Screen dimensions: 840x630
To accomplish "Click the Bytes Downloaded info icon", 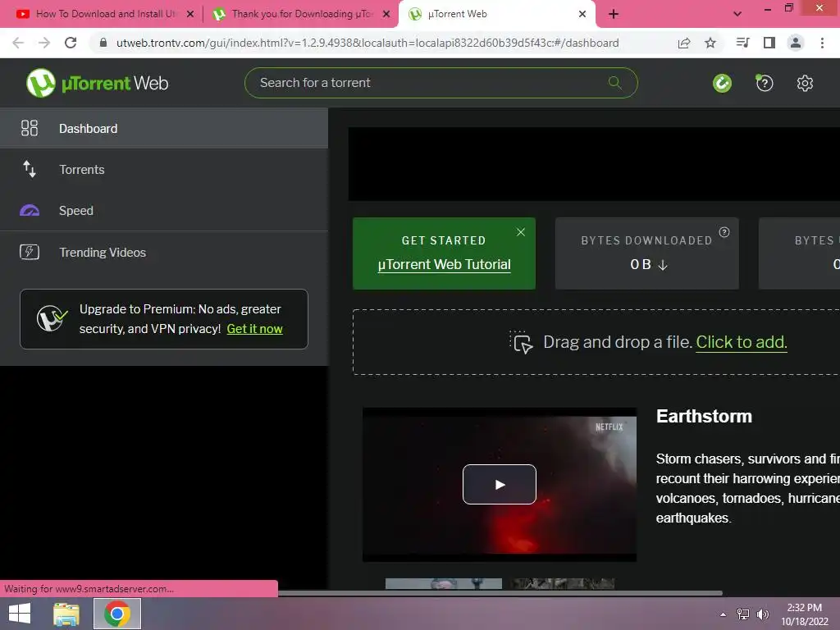I will coord(724,232).
